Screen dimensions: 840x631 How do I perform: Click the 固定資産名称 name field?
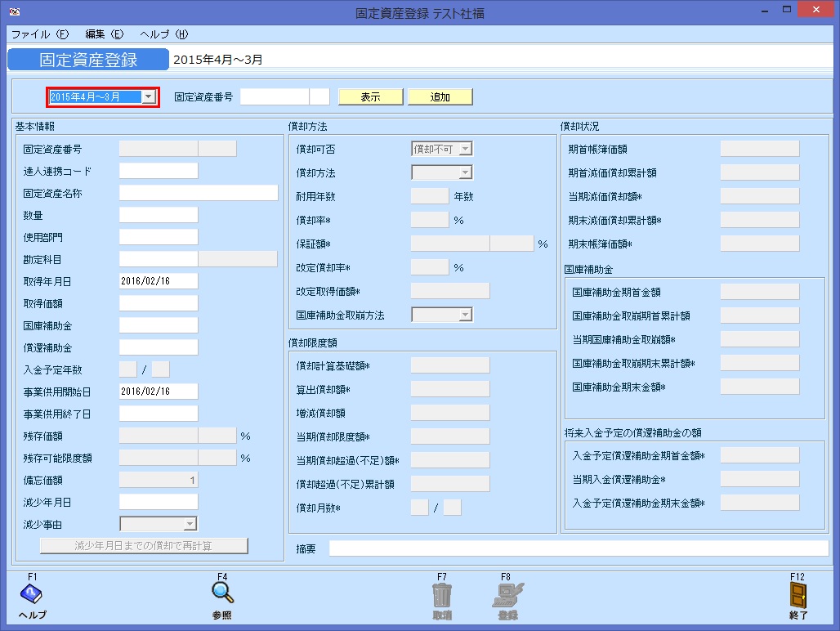click(x=196, y=194)
